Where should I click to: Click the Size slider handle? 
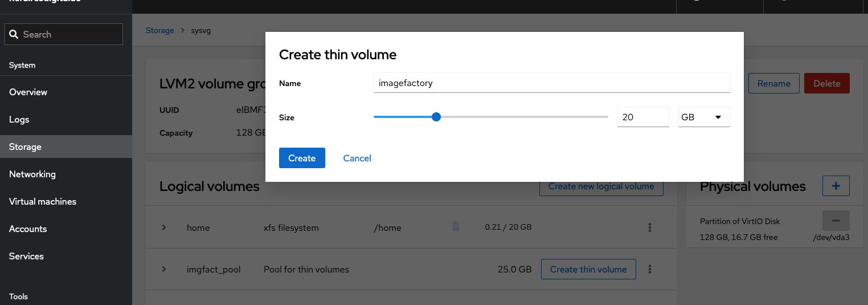(436, 117)
